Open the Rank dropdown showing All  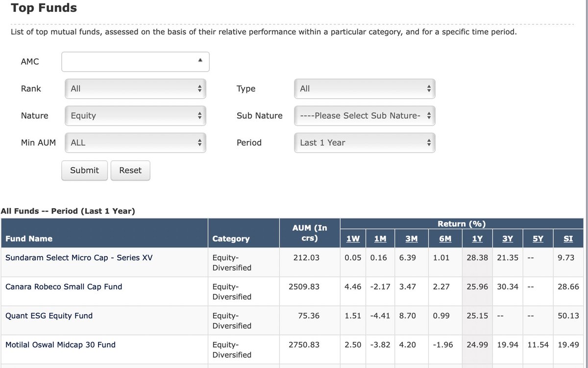coord(135,89)
